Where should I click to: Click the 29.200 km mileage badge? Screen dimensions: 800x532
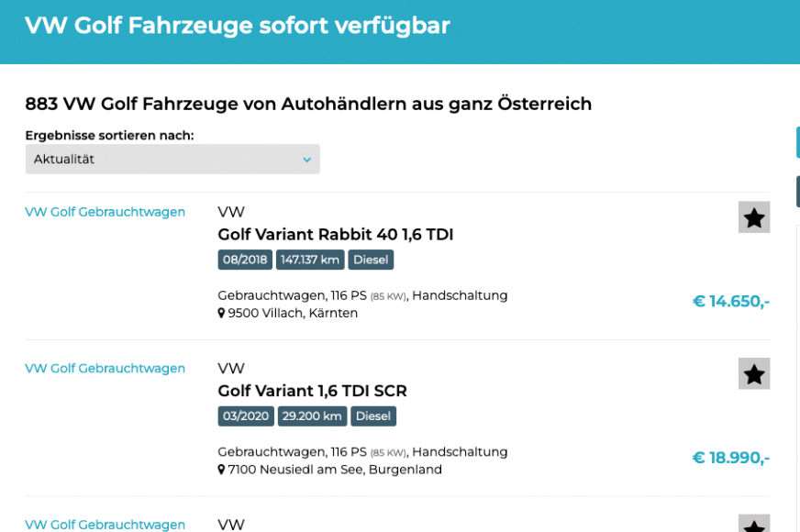pos(312,416)
